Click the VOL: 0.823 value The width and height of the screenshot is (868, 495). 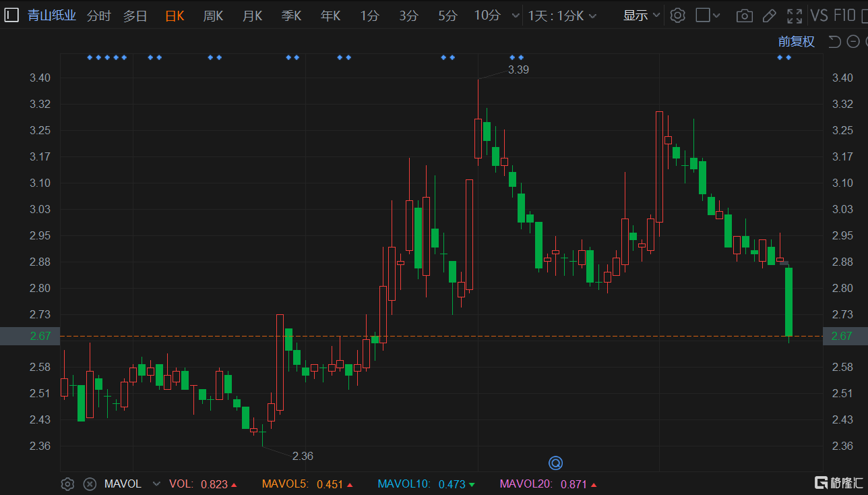pyautogui.click(x=203, y=484)
